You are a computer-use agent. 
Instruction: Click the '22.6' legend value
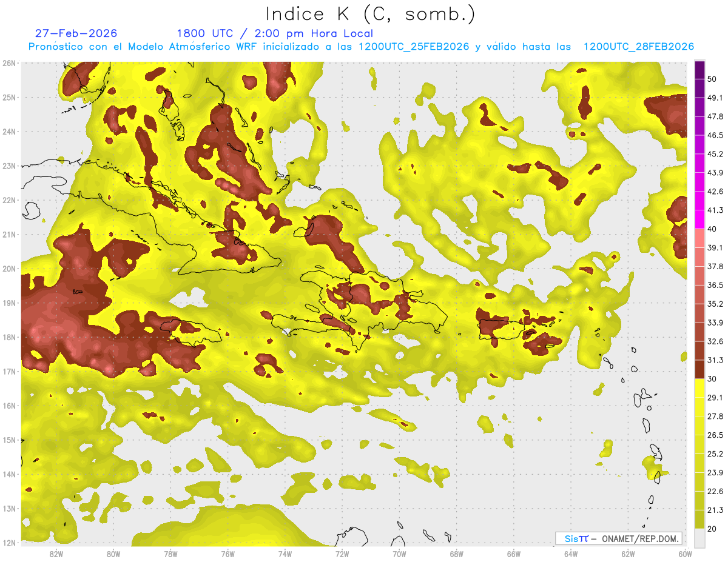click(715, 492)
